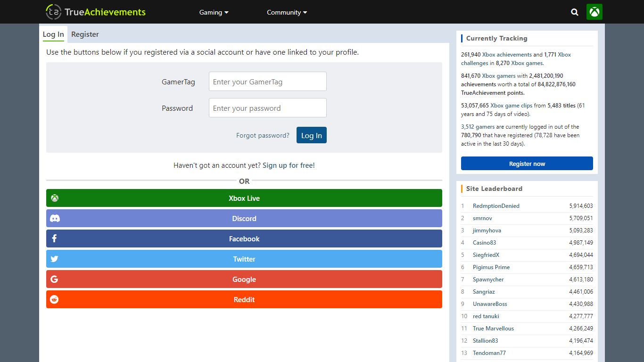The width and height of the screenshot is (644, 362).
Task: Click the Facebook button's logo icon
Action: [x=54, y=239]
